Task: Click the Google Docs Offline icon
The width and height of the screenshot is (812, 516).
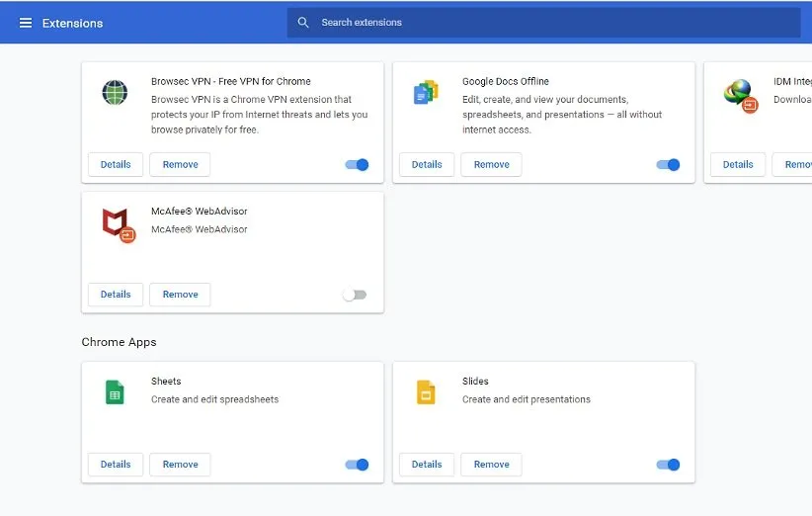Action: pos(426,93)
